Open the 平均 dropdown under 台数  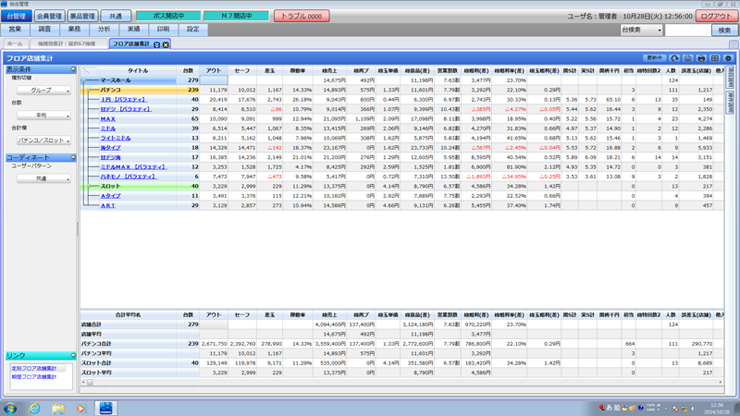point(44,115)
